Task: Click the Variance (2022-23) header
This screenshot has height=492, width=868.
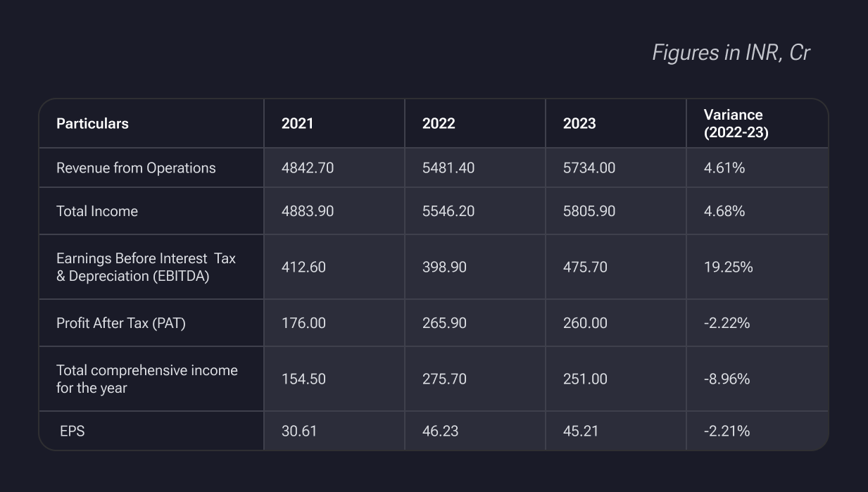Action: pyautogui.click(x=736, y=124)
